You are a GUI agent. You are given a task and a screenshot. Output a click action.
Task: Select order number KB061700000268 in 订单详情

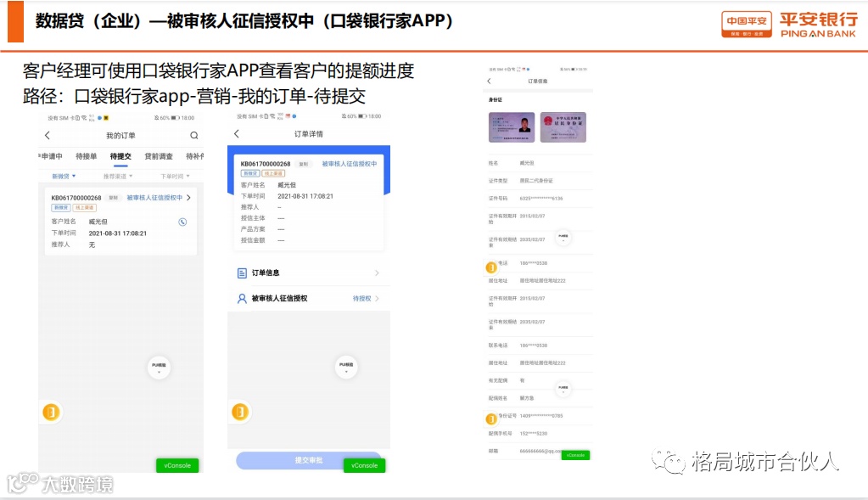point(266,164)
